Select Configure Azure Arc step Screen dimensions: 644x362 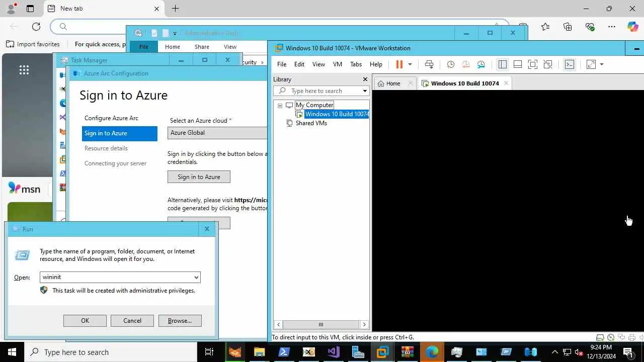pos(111,118)
